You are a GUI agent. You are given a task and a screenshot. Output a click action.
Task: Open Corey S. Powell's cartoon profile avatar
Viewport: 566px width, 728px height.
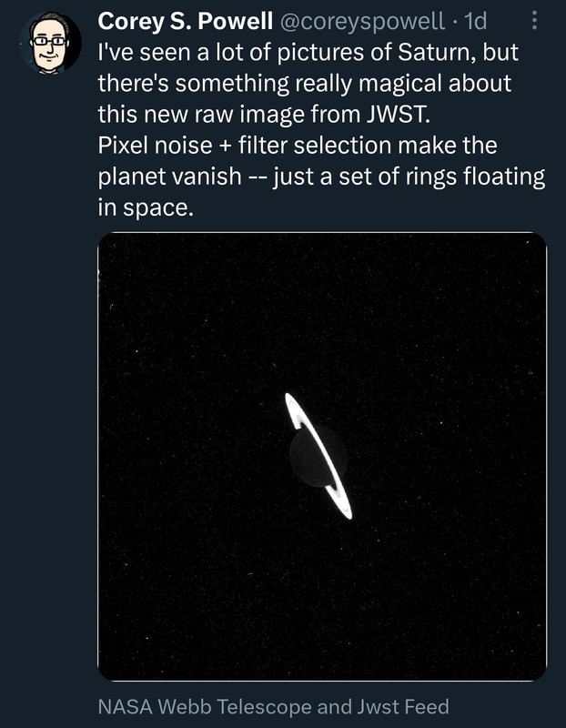50,43
